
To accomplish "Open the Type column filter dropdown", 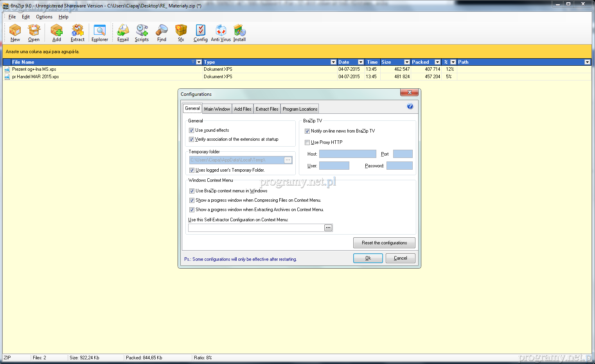I will (333, 62).
